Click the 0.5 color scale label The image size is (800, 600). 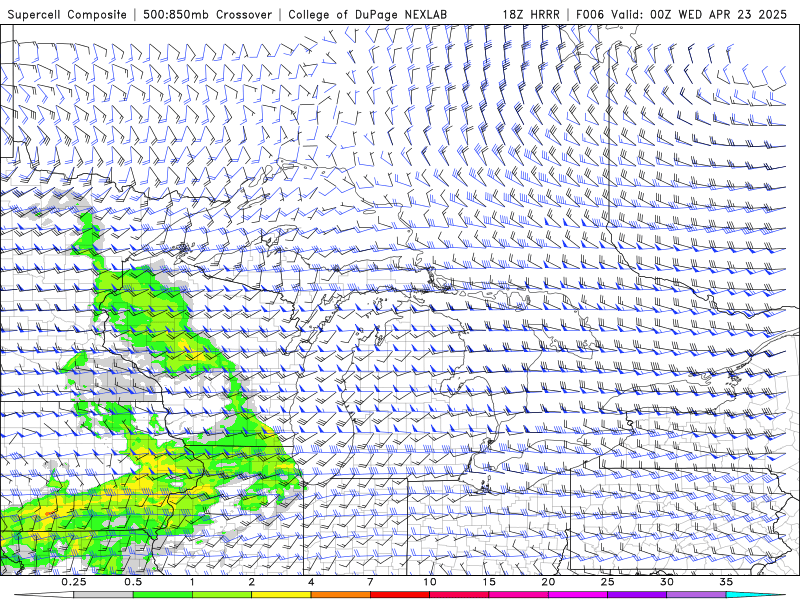133,582
